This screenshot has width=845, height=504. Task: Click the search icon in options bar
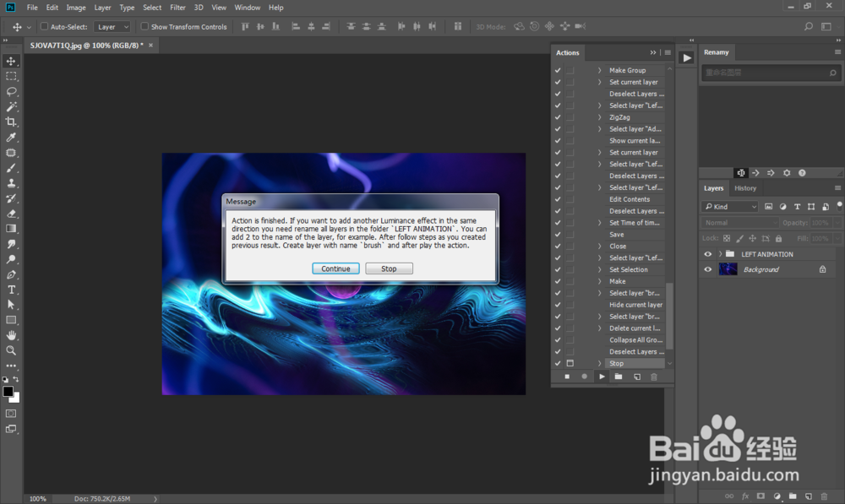(x=809, y=26)
